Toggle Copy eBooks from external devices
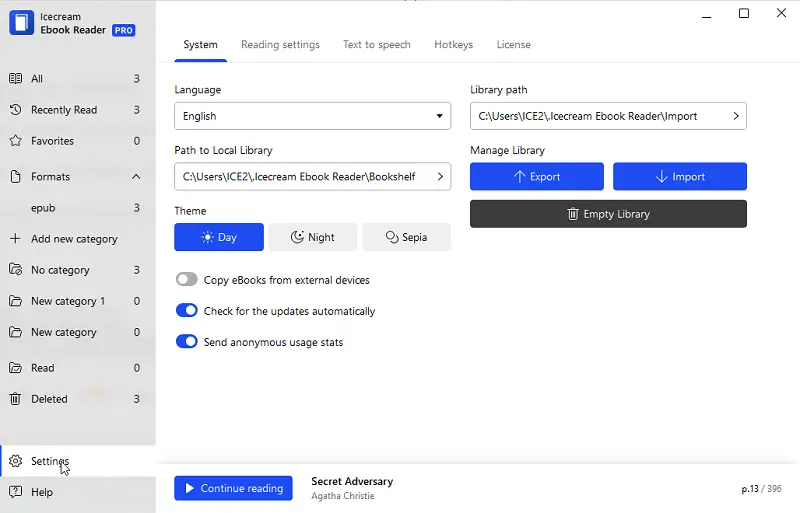This screenshot has width=800, height=513. [x=186, y=279]
